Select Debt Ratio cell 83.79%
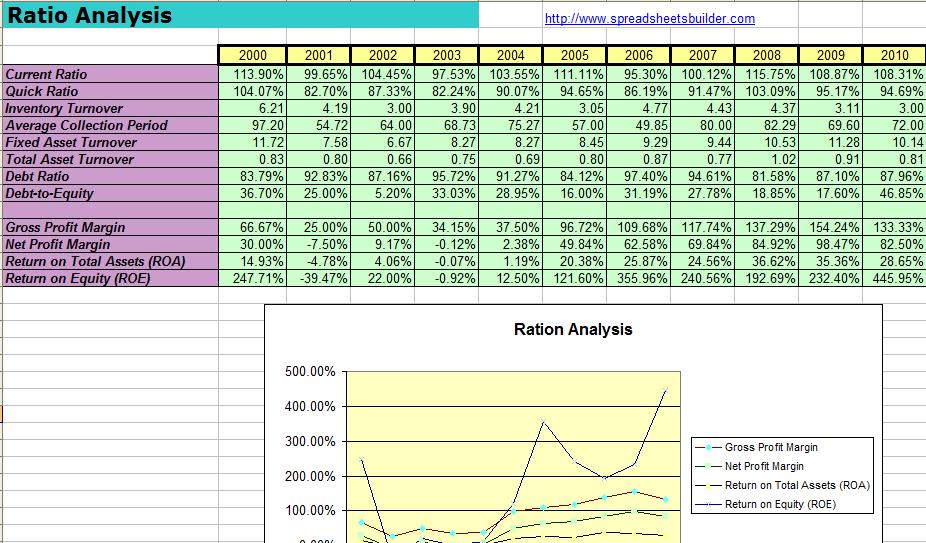 pyautogui.click(x=253, y=177)
